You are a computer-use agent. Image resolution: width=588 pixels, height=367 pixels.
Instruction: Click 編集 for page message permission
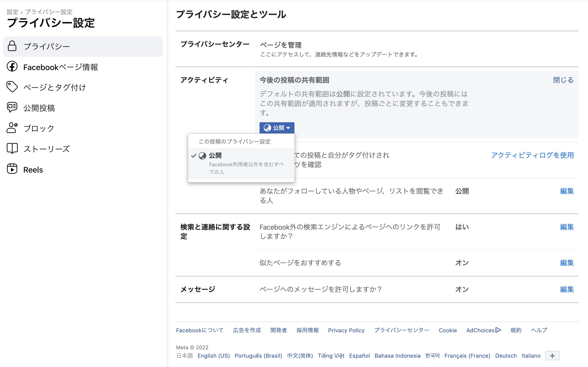[567, 289]
